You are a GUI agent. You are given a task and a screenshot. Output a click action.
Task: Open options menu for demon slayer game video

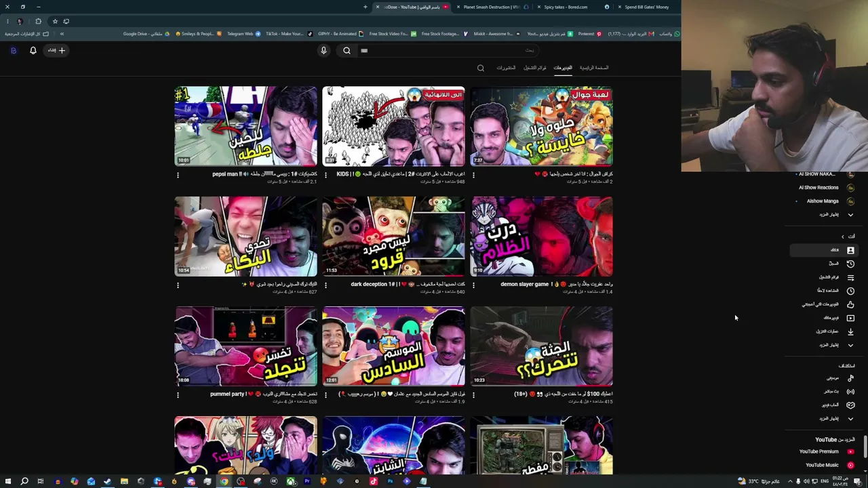click(x=473, y=285)
